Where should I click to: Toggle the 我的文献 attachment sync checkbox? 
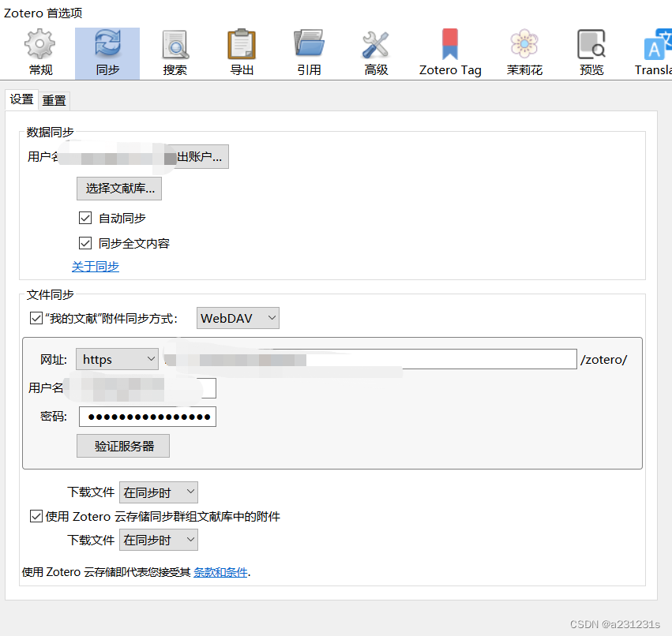point(36,318)
